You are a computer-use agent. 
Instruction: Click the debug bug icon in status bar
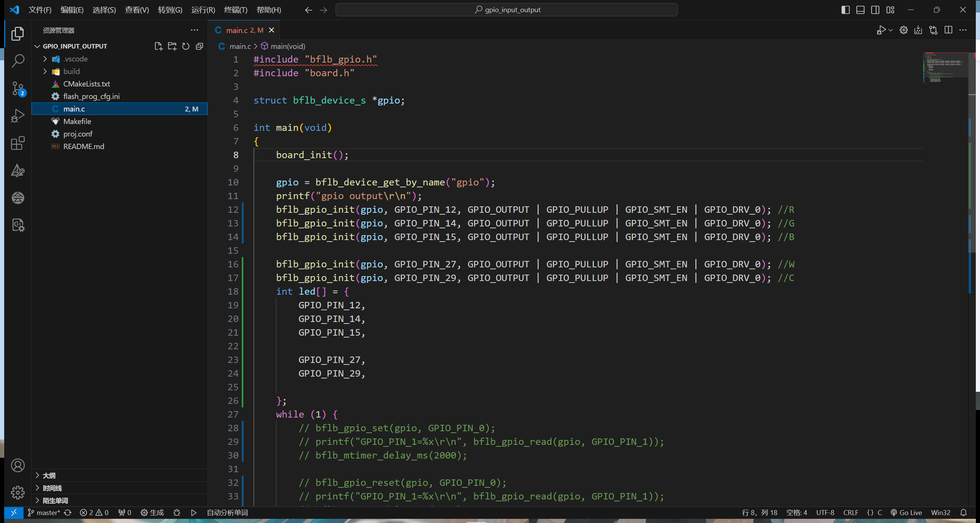[177, 512]
